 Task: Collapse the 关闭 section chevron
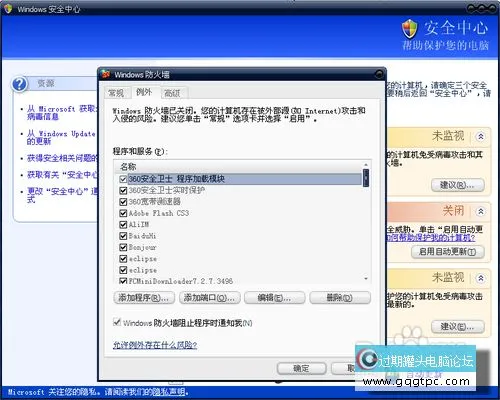481,211
